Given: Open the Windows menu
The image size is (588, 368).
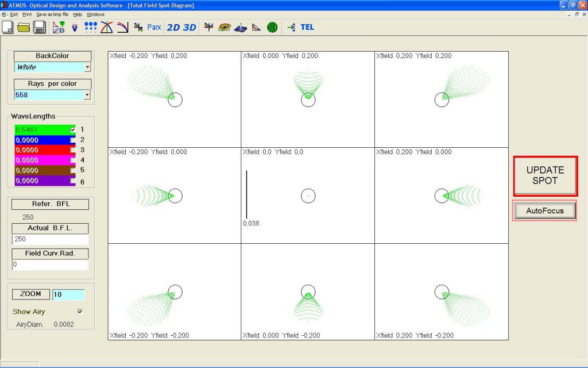Looking at the screenshot, I should tap(95, 14).
